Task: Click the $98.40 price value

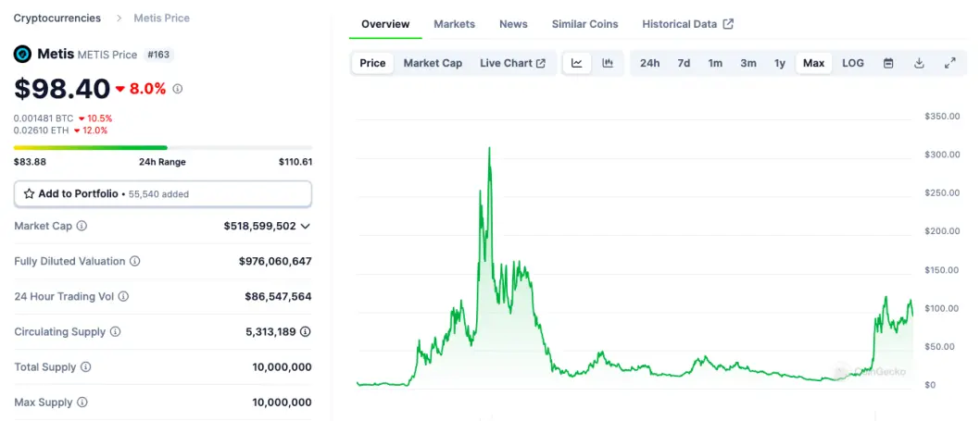Action: (x=62, y=89)
